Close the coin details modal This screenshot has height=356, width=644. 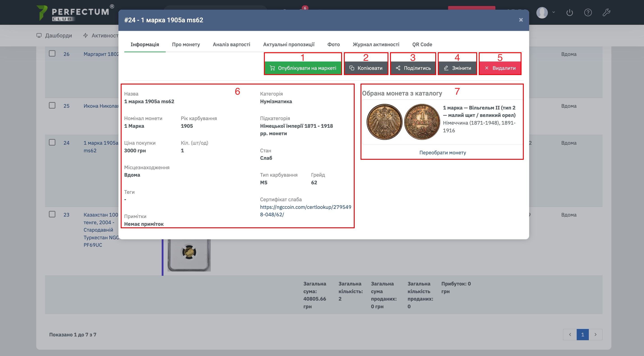(521, 20)
